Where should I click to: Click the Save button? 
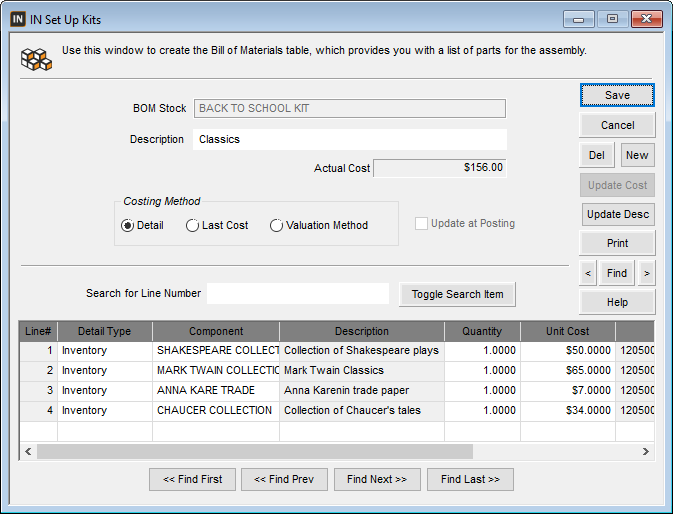[617, 95]
